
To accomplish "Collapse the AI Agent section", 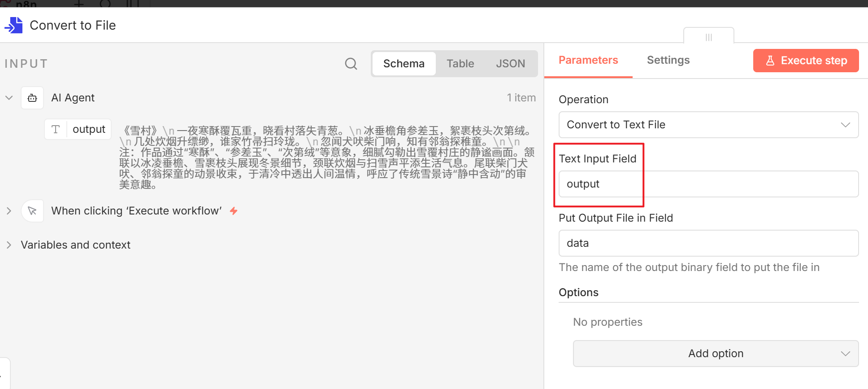I will tap(9, 98).
